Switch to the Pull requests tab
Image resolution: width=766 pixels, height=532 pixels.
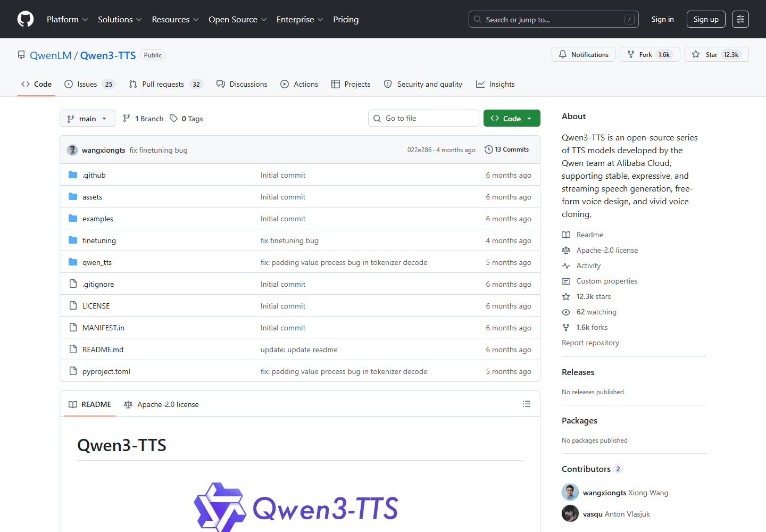pyautogui.click(x=166, y=84)
